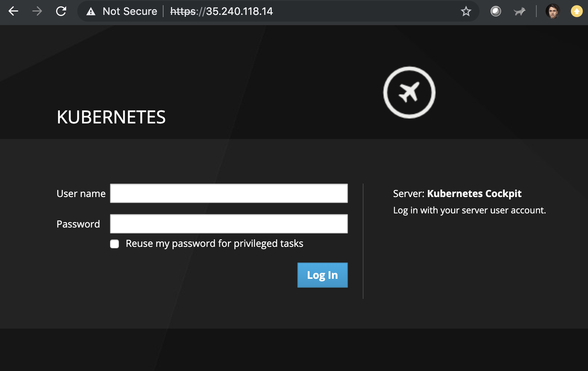Focus the Password input field
The height and width of the screenshot is (371, 588).
click(229, 224)
